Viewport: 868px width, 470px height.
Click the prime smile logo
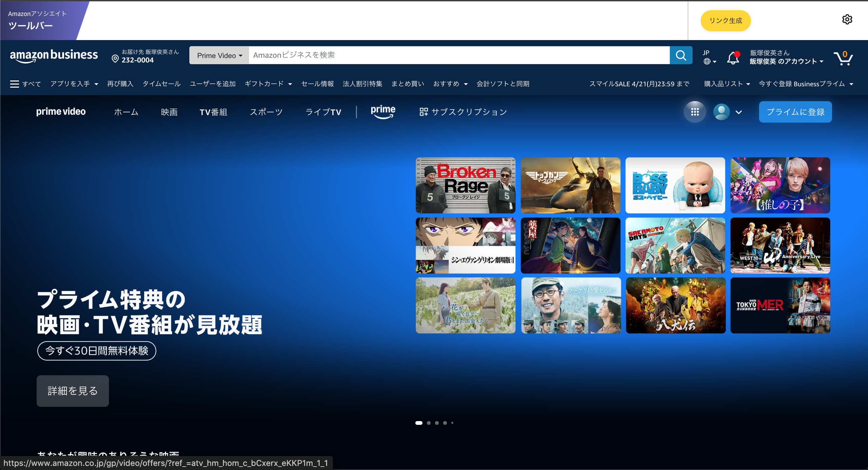tap(383, 112)
